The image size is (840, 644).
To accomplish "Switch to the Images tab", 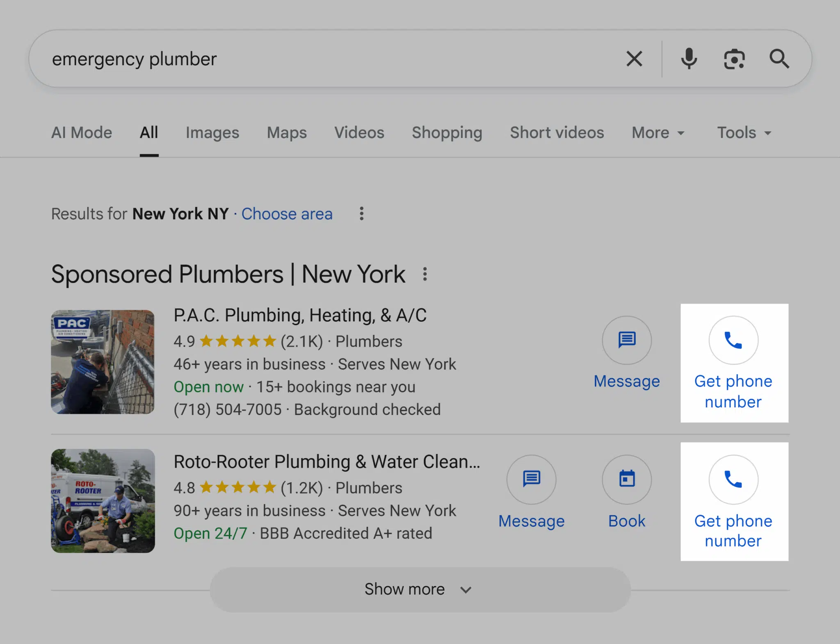I will point(212,132).
